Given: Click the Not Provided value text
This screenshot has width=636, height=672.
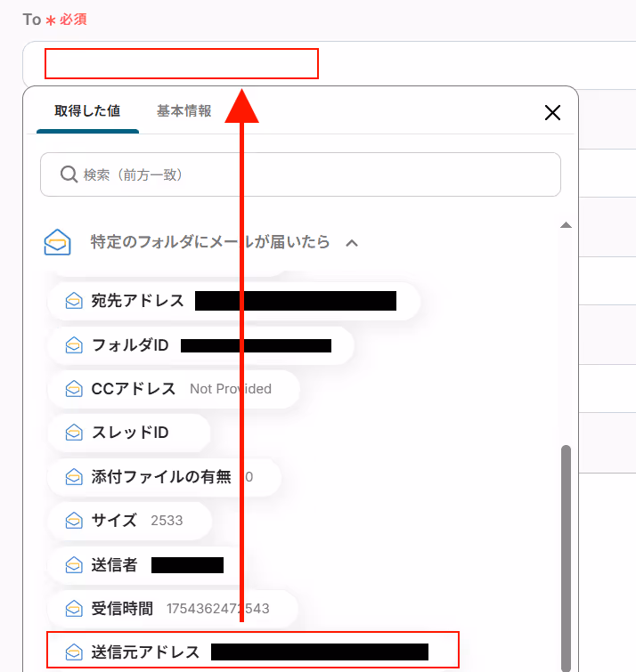Looking at the screenshot, I should (x=231, y=389).
